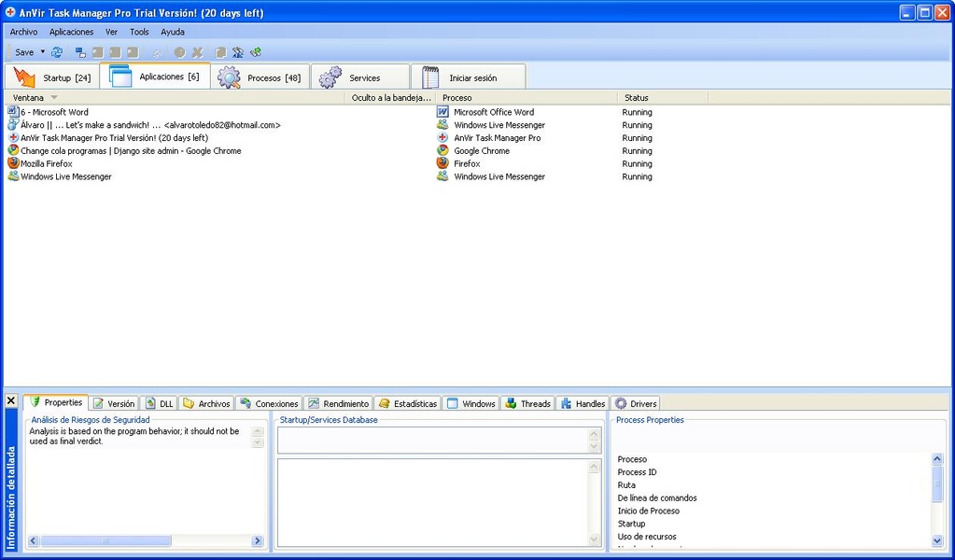Click the Save toolbar button

click(x=23, y=52)
